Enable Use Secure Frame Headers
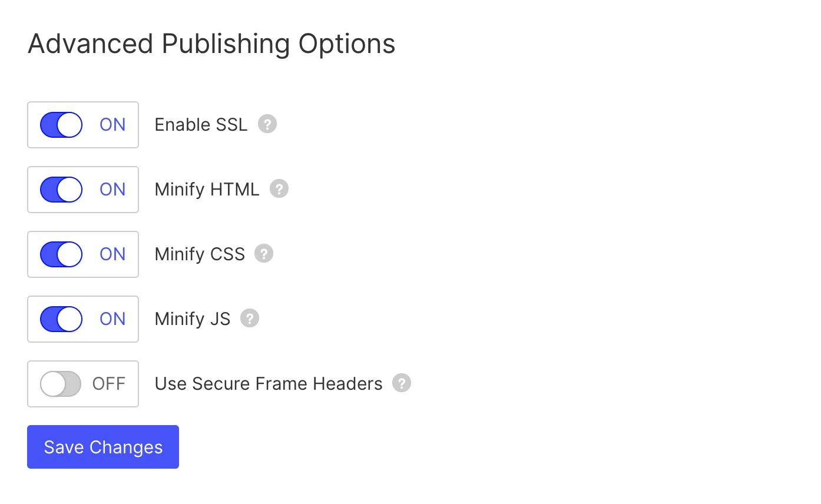 pyautogui.click(x=61, y=384)
